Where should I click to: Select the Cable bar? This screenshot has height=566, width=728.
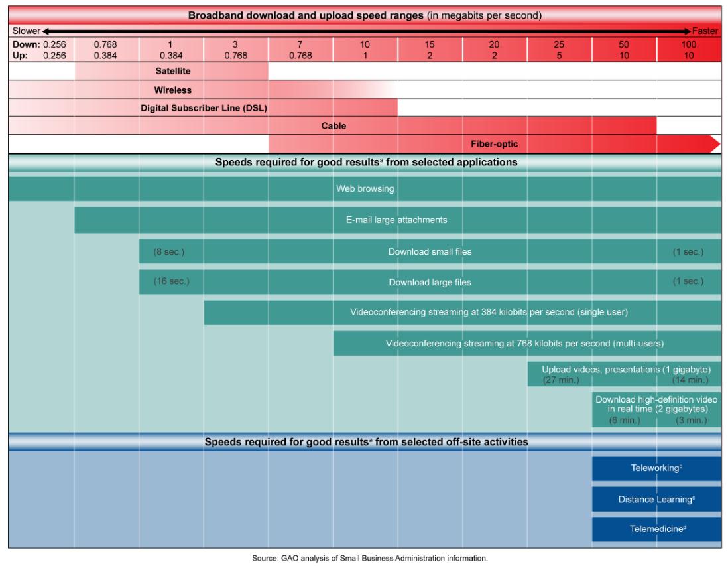[332, 126]
